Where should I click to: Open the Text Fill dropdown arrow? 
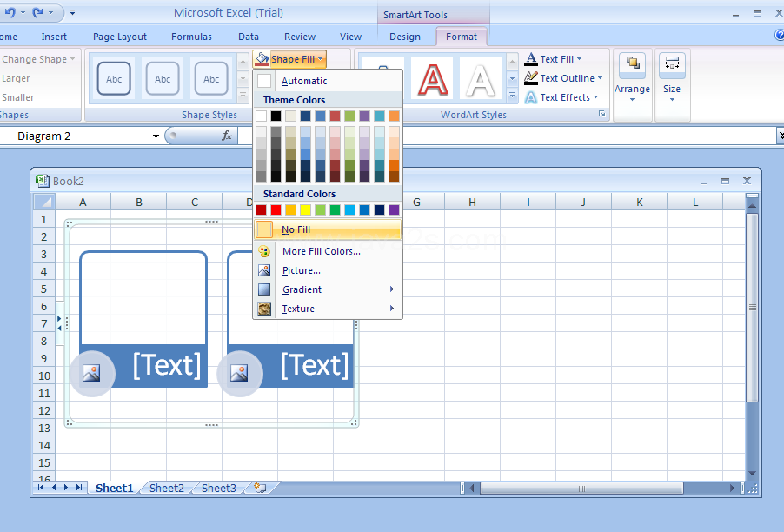tap(580, 59)
